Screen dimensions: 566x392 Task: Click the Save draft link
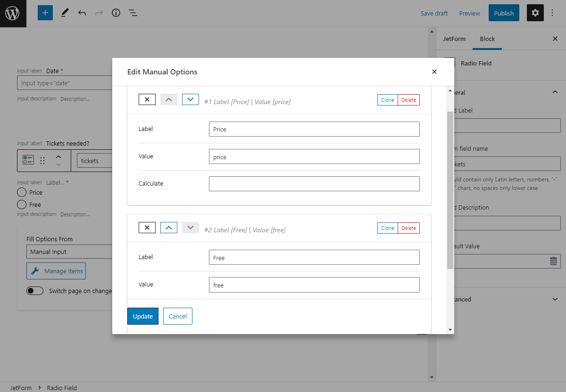pyautogui.click(x=434, y=13)
